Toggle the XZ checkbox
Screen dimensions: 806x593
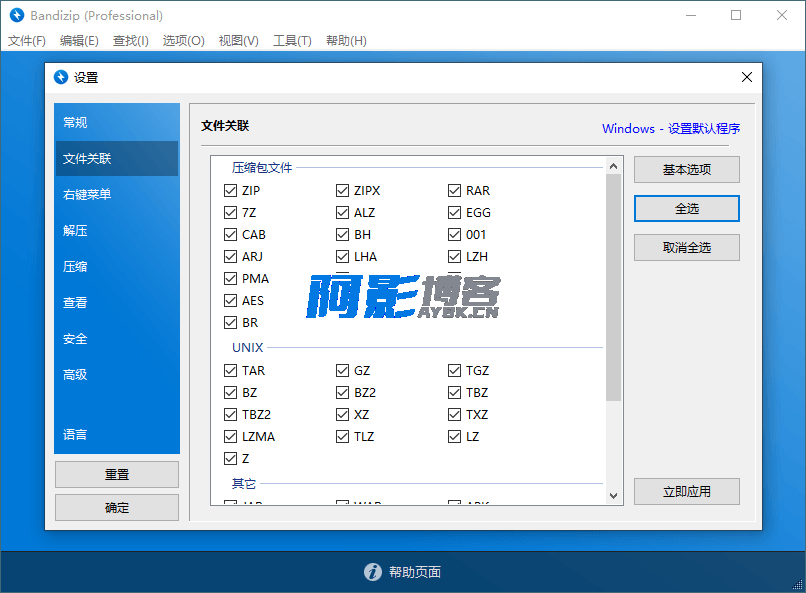point(342,414)
